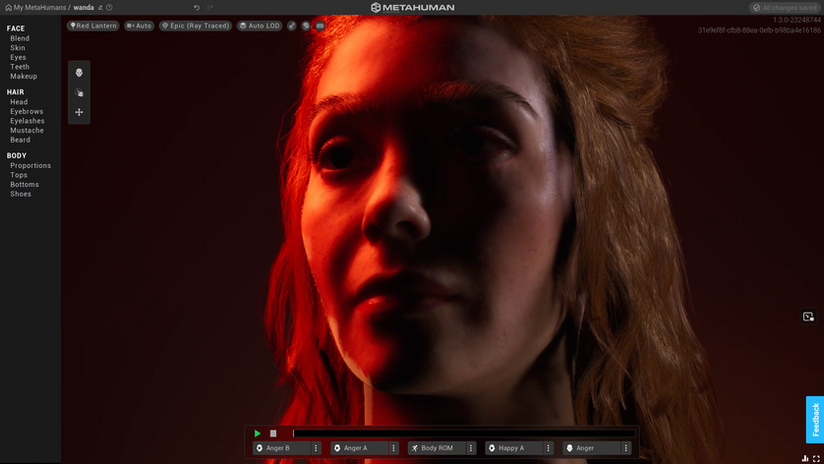Open the Mustache hair section

(x=27, y=130)
